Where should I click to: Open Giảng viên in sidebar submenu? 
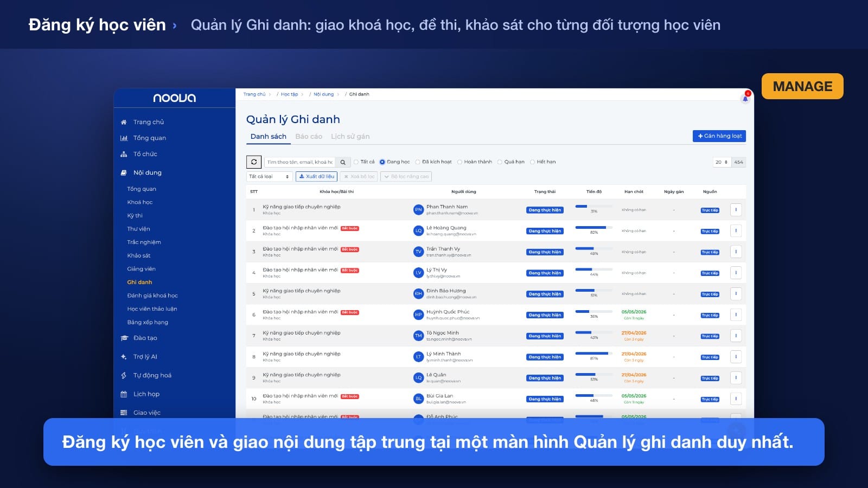pos(141,268)
